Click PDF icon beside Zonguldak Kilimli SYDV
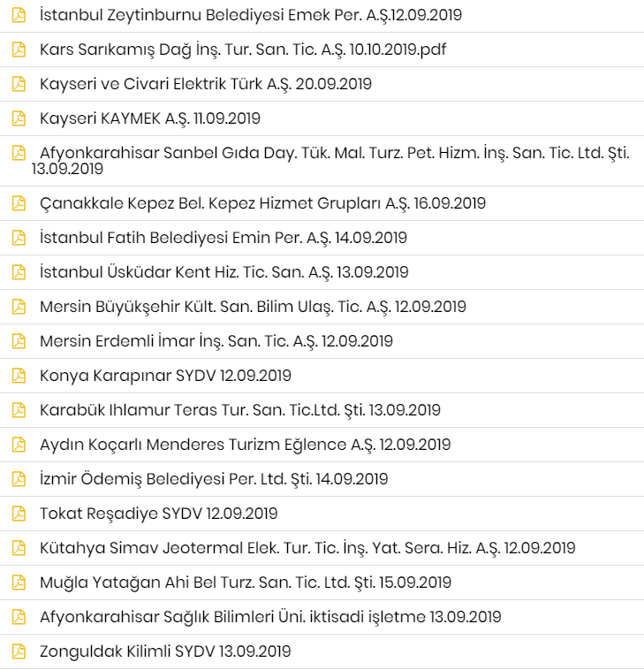This screenshot has height=670, width=644. click(19, 651)
